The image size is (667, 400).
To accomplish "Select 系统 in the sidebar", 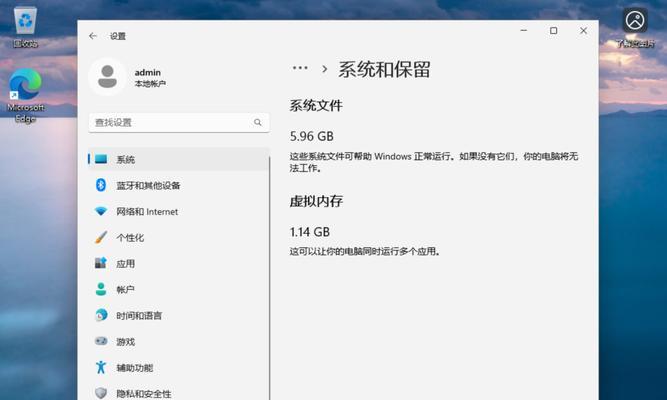I will pos(179,159).
